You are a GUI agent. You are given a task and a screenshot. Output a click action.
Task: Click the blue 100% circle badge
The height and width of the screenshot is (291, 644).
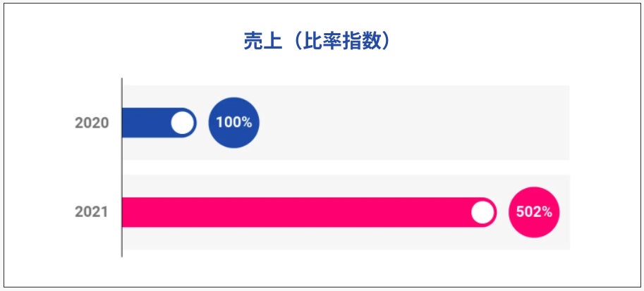point(233,123)
